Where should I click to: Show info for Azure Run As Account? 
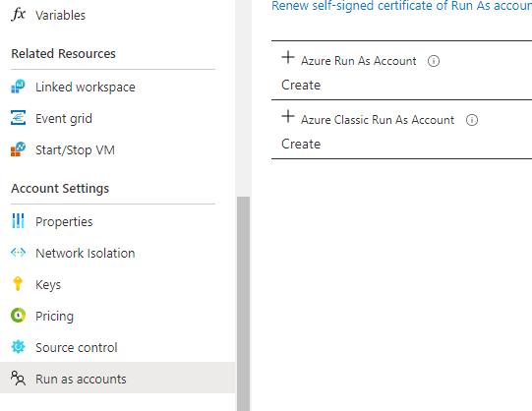434,61
